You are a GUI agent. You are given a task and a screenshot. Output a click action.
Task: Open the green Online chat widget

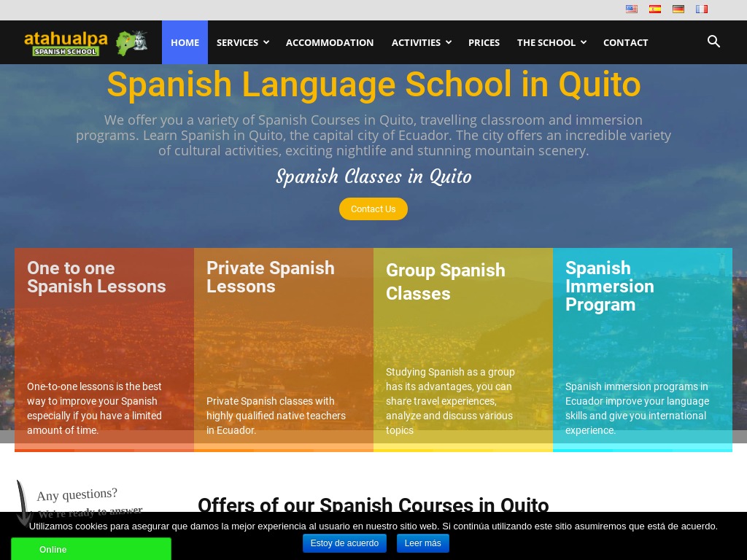click(90, 549)
